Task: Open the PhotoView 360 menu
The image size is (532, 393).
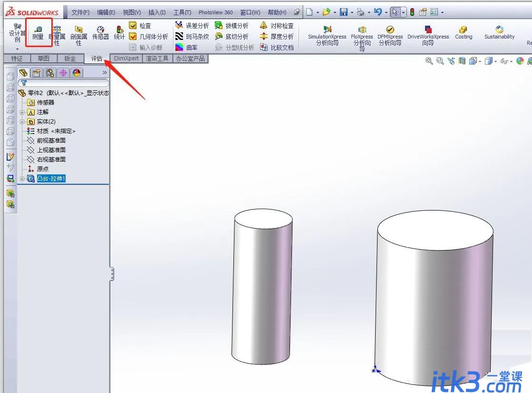Action: 215,12
